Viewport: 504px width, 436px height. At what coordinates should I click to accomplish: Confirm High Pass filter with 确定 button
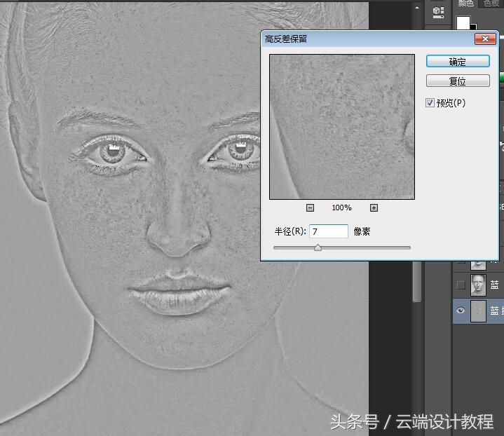point(458,61)
